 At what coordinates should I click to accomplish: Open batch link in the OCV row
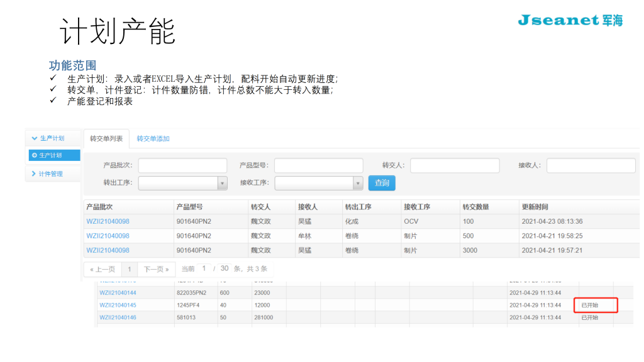click(x=108, y=221)
